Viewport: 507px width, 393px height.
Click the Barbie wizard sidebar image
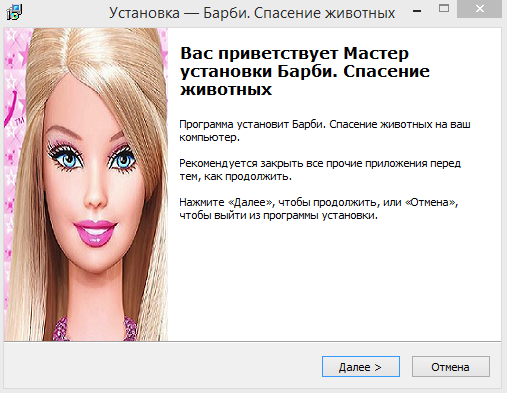click(x=86, y=184)
